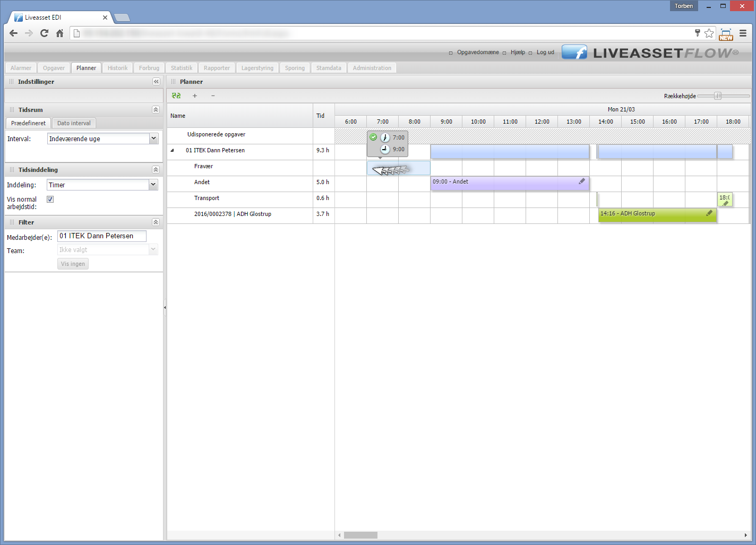756x545 pixels.
Task: Open the Inddeling dropdown
Action: click(153, 185)
